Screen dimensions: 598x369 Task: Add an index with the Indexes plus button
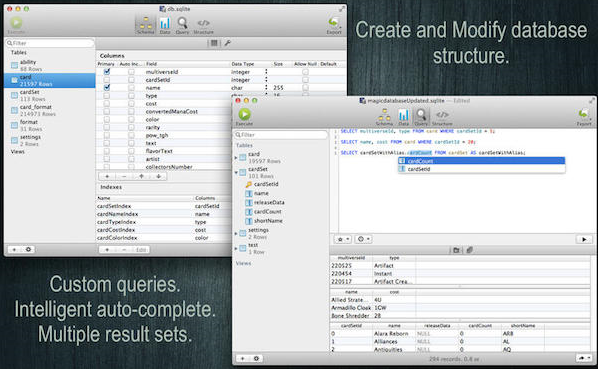click(107, 250)
